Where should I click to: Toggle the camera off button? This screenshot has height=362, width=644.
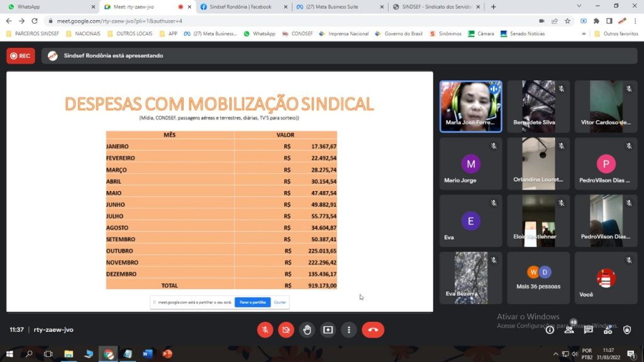coord(286,329)
